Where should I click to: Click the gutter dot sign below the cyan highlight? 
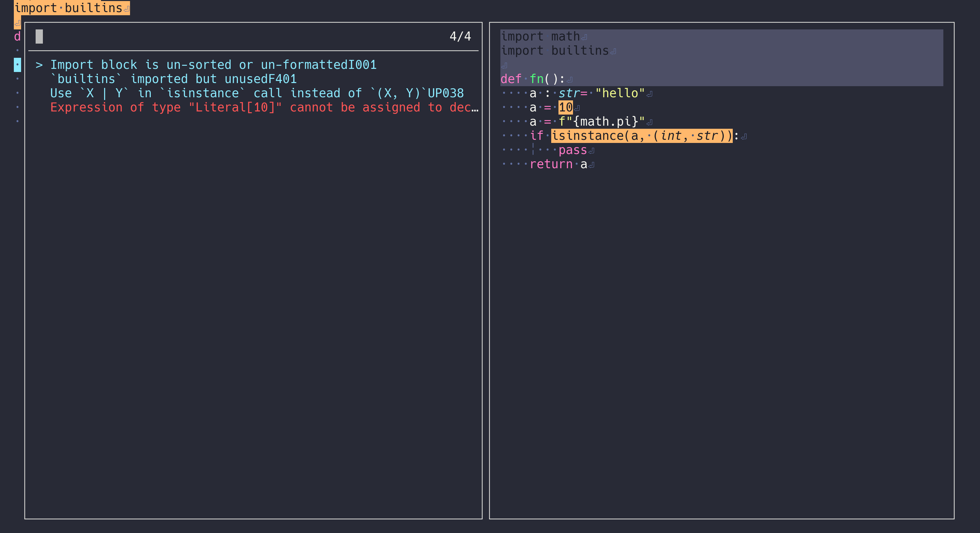[x=17, y=79]
